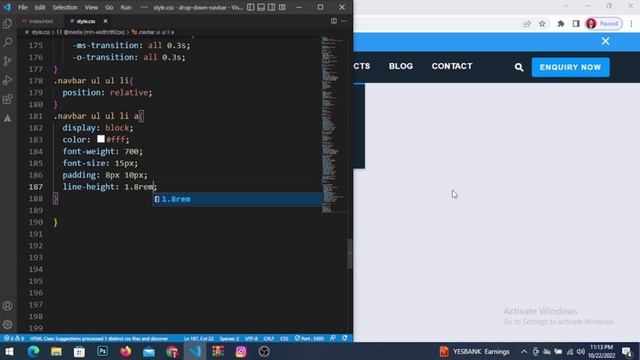Click line number 187 in the gutter
Screen dimensions: 640x360
click(x=36, y=187)
